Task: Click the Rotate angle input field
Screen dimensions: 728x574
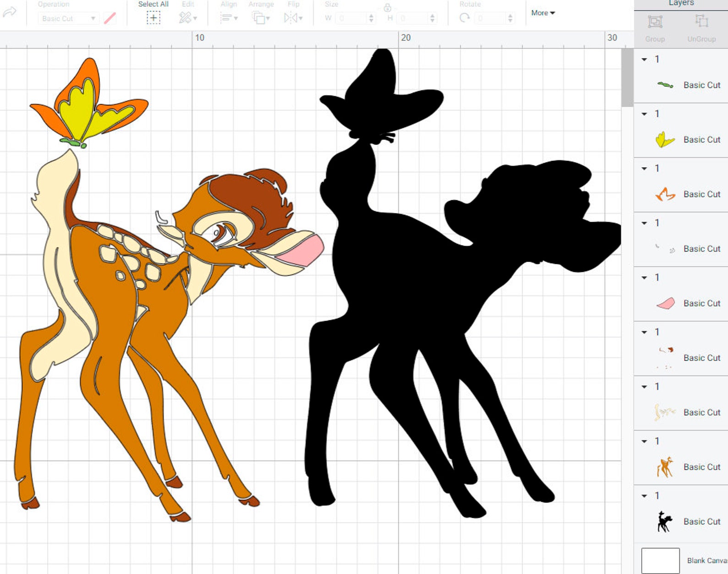Action: pos(491,18)
